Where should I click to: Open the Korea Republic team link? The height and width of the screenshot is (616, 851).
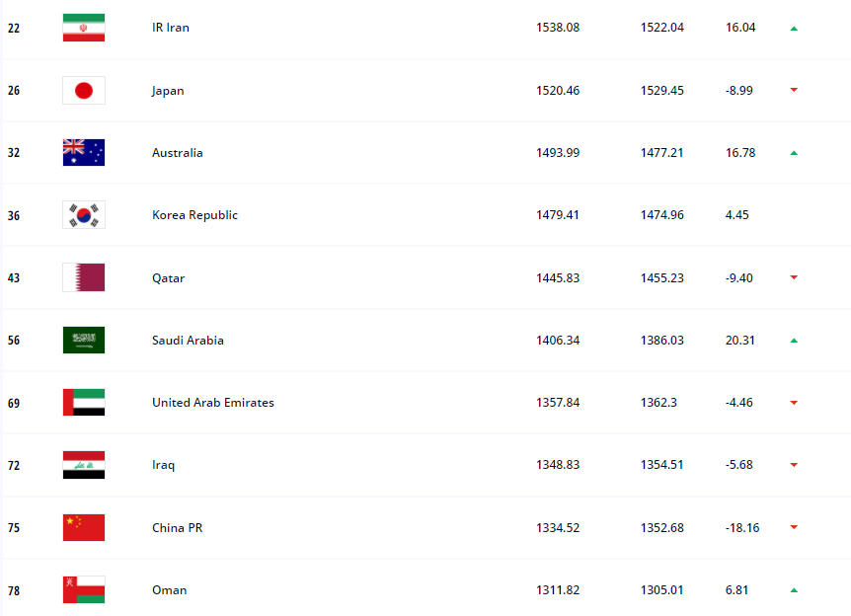194,215
